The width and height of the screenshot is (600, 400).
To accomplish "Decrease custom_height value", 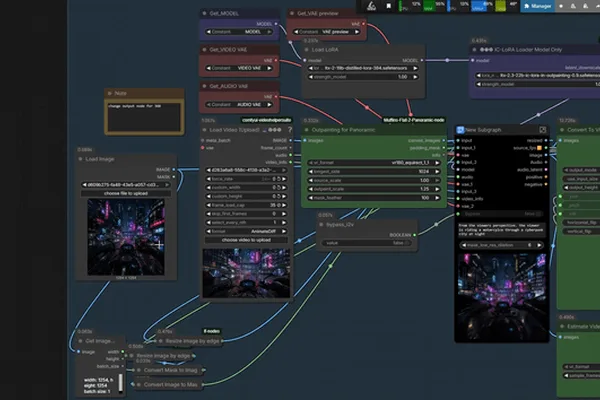I will [209, 196].
